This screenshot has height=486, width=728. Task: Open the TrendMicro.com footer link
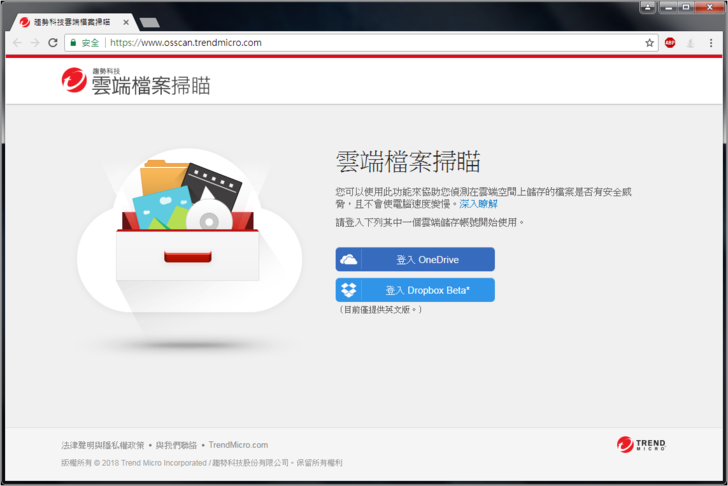[x=238, y=445]
